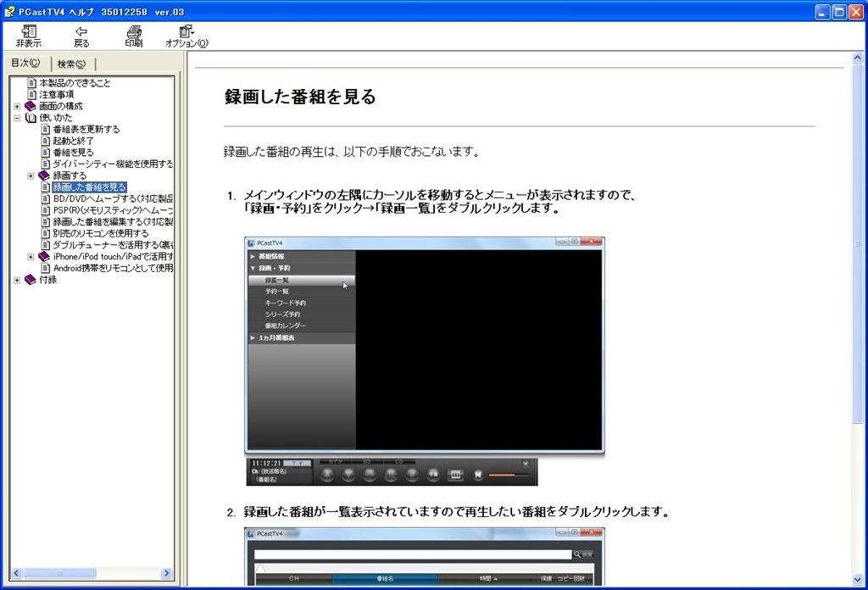Screen dimensions: 868x590
Task: Open the 起動と終了 topic
Action: pyautogui.click(x=73, y=141)
